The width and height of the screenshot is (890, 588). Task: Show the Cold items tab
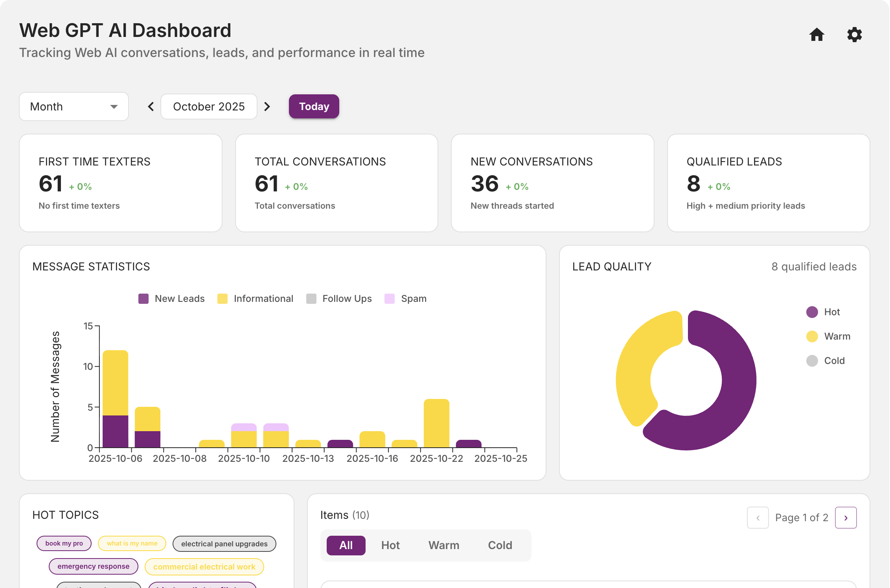500,545
